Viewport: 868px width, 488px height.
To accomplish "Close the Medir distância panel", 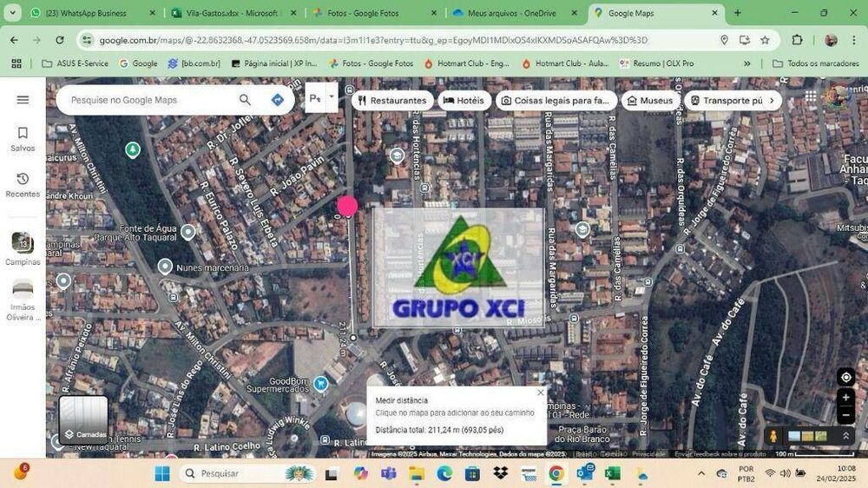I will pyautogui.click(x=541, y=392).
